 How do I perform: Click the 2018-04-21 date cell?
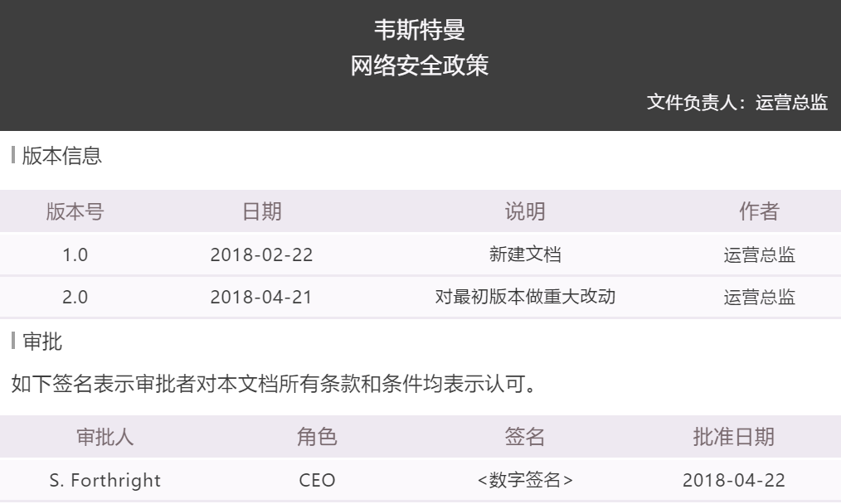[261, 298]
